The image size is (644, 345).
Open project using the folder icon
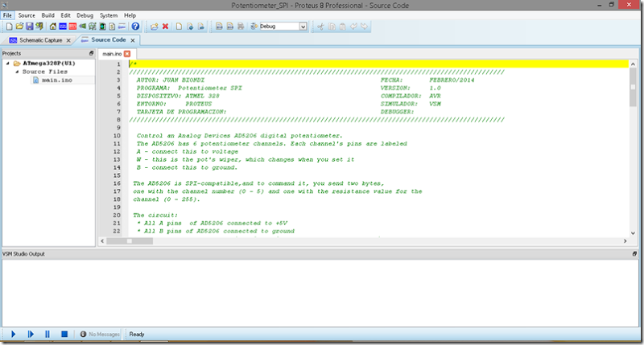pos(19,27)
